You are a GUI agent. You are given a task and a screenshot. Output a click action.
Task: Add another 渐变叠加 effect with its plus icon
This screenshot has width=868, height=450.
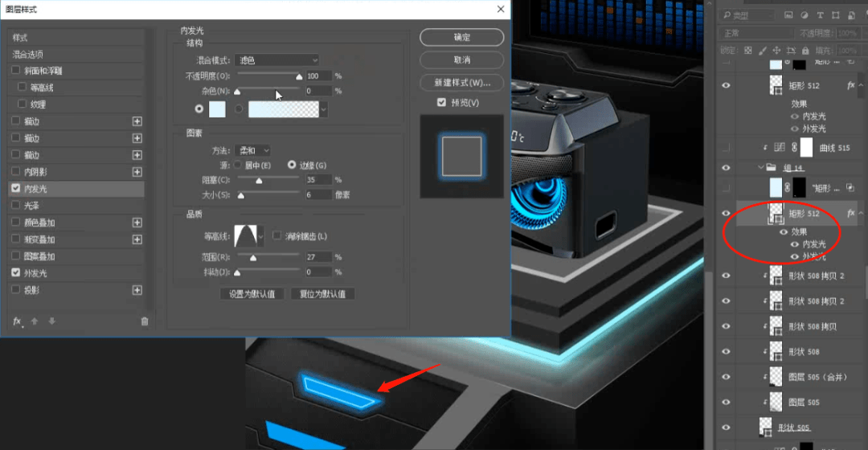coord(137,239)
